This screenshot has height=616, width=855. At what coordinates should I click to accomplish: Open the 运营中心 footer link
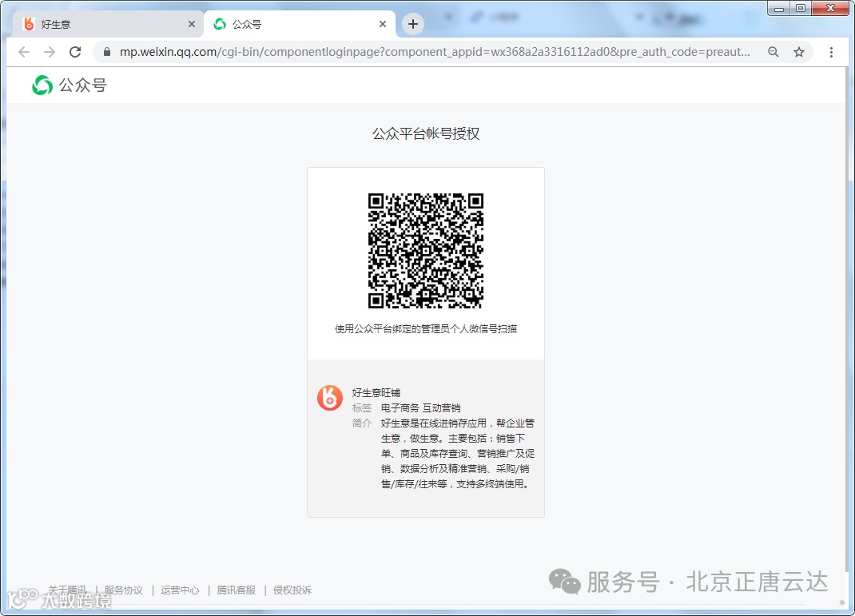(x=180, y=590)
